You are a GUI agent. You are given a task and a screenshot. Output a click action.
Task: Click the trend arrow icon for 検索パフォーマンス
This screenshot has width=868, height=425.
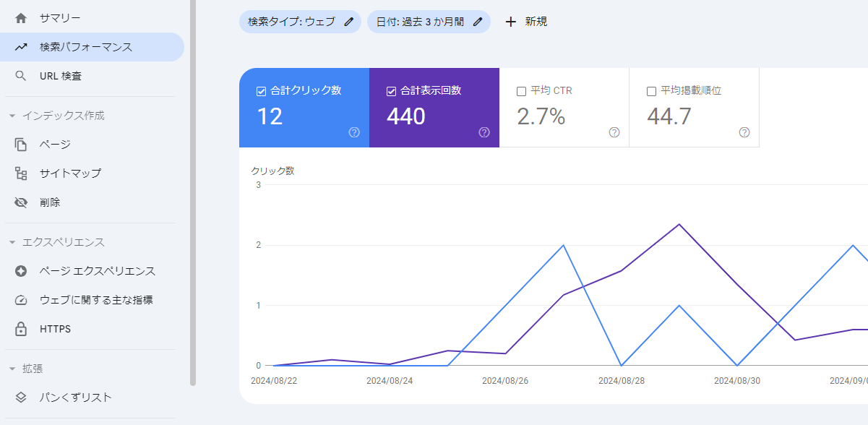coord(21,47)
